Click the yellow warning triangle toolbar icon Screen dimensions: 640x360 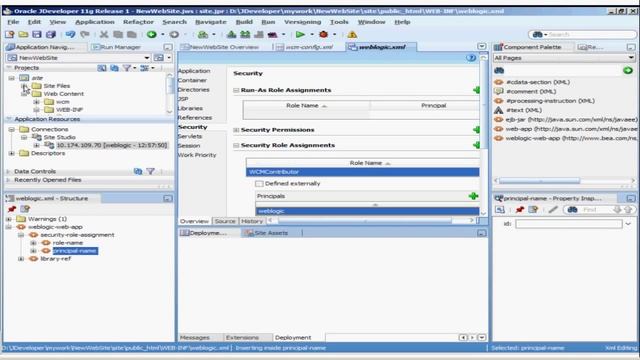click(352, 35)
